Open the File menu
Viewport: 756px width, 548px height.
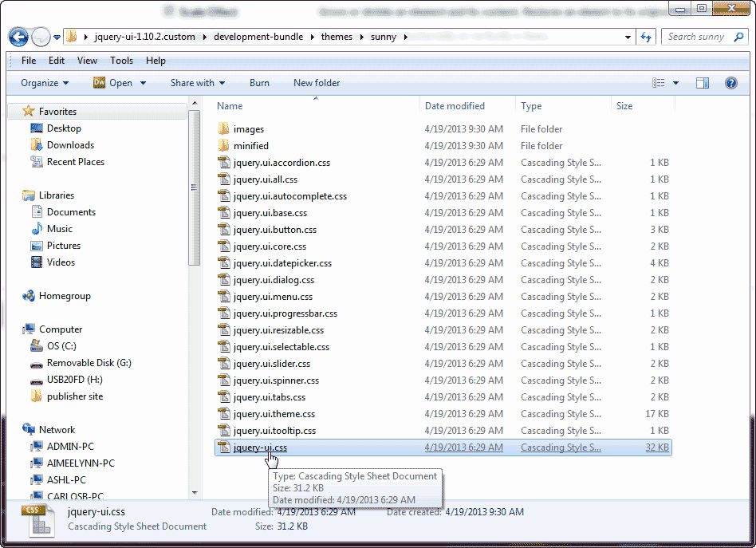click(x=29, y=61)
